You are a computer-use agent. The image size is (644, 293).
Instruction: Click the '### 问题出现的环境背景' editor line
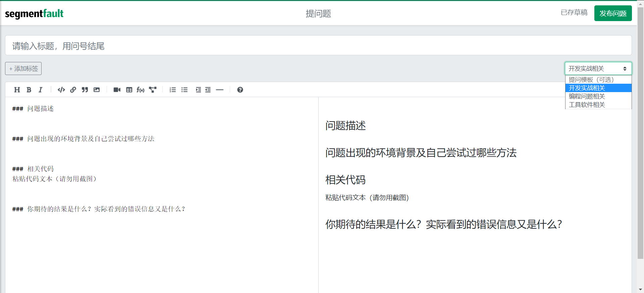tap(83, 139)
